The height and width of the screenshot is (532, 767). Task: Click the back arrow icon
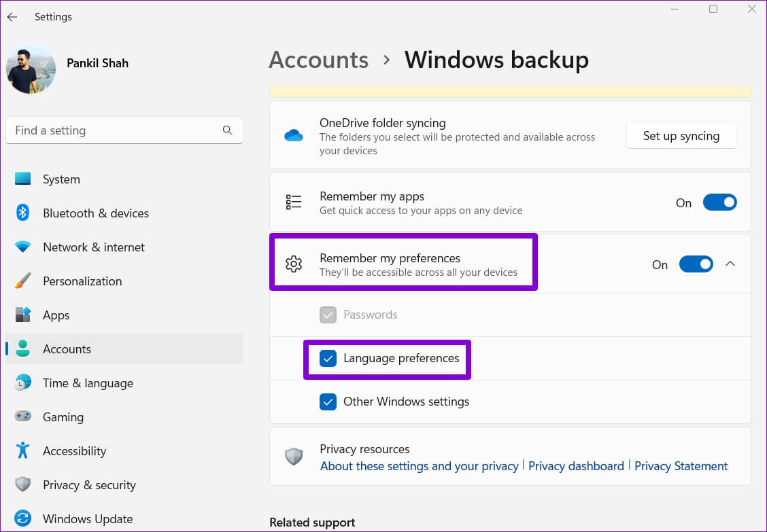click(12, 17)
